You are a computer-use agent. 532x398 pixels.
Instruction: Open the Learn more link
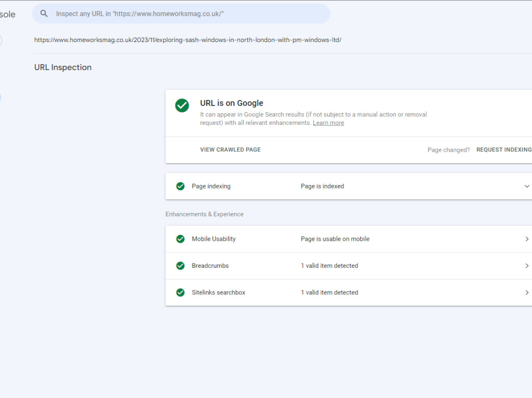tap(328, 123)
